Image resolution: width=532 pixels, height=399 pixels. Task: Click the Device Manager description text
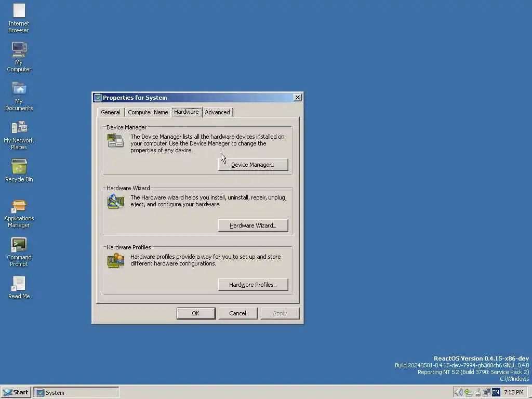pos(208,143)
